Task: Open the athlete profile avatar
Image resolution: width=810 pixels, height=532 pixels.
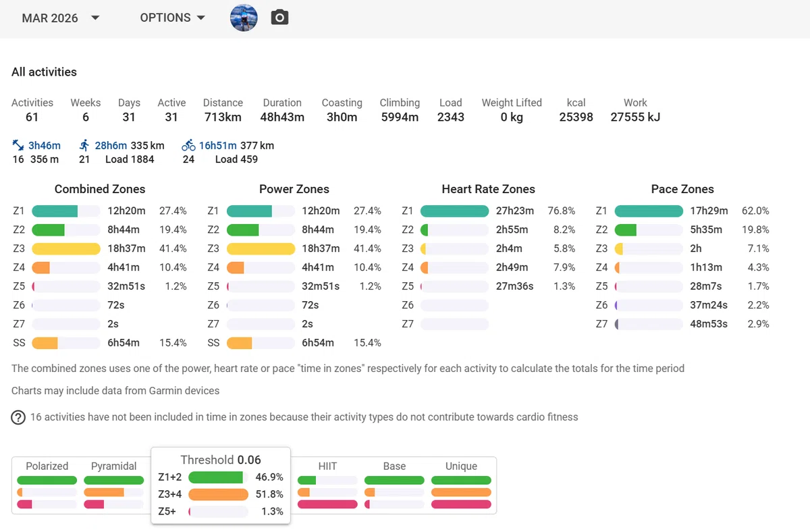Action: point(244,18)
